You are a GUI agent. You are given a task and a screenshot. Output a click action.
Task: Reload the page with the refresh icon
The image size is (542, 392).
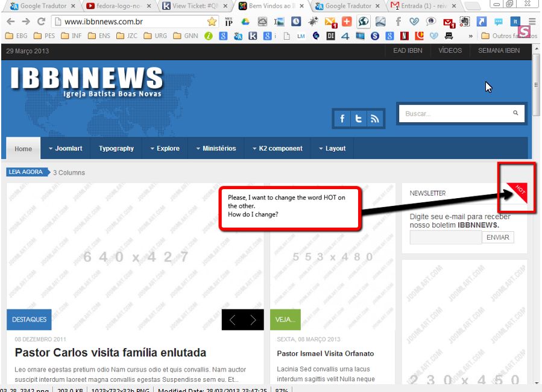point(41,22)
